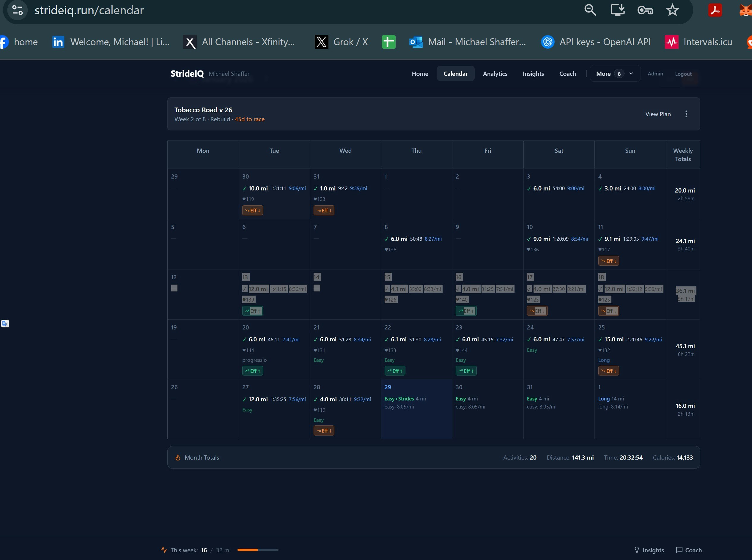Click the install app icon in address bar
The width and height of the screenshot is (752, 560).
[x=618, y=10]
